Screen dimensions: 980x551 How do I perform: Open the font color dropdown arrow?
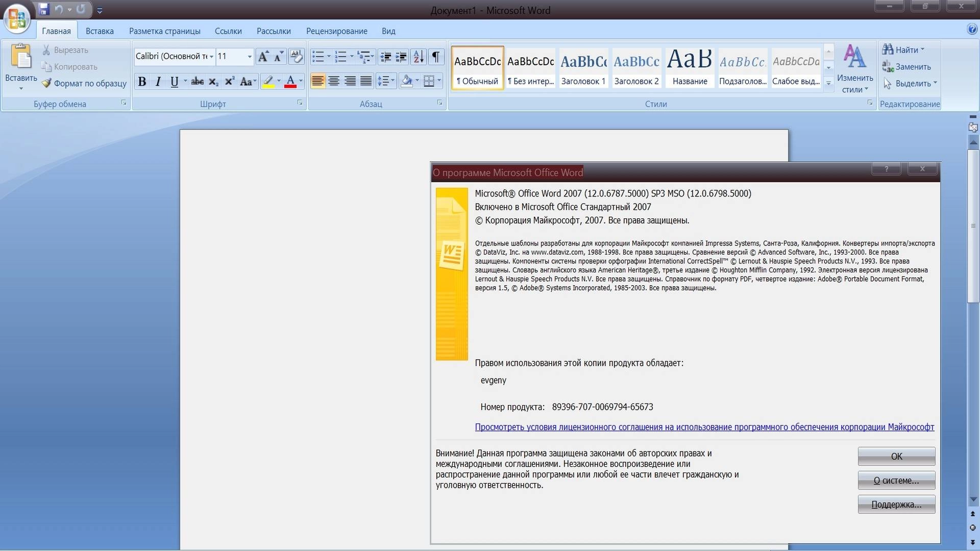tap(301, 81)
